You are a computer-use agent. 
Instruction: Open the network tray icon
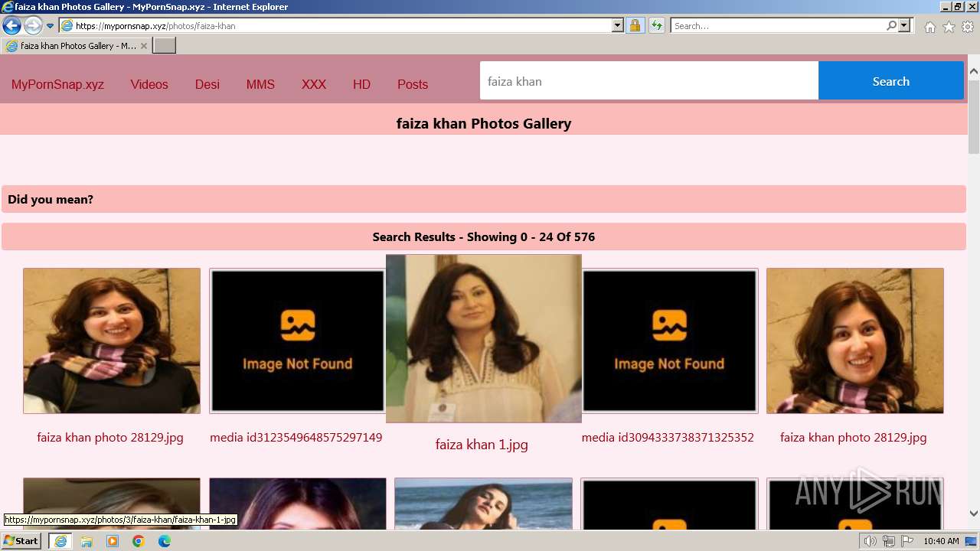pyautogui.click(x=889, y=541)
